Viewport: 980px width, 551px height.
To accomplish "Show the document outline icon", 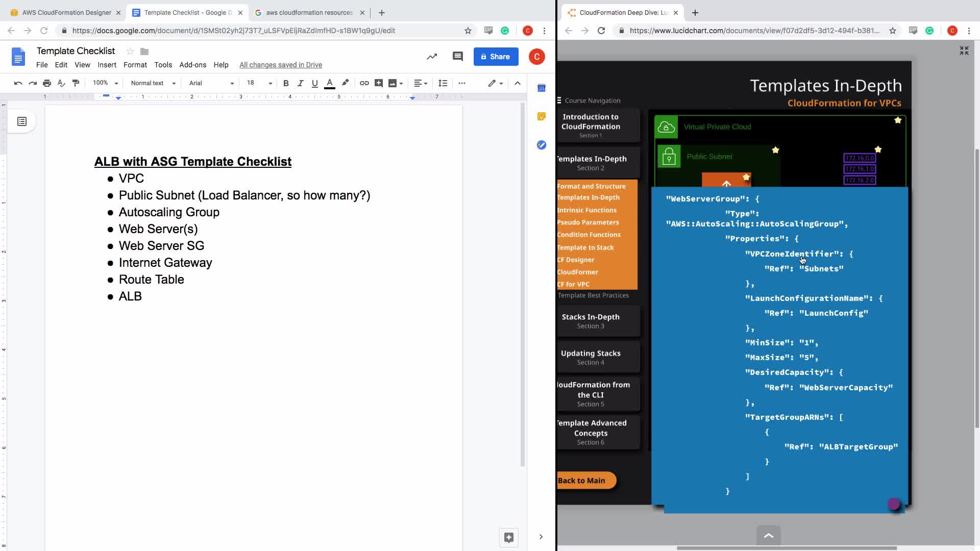I will [x=22, y=121].
